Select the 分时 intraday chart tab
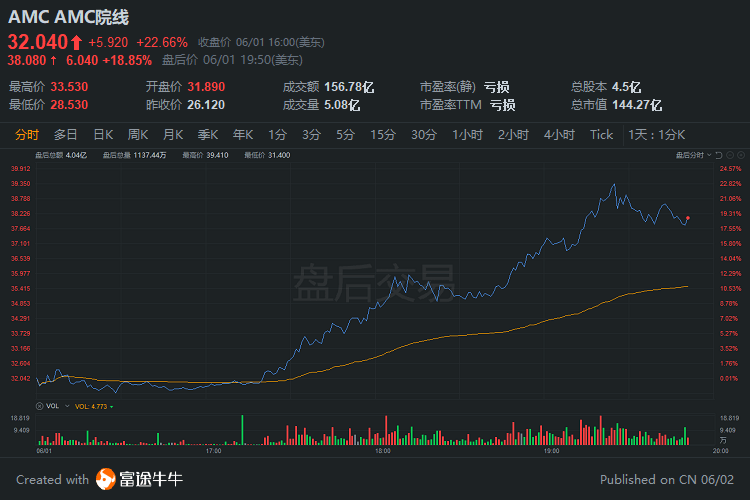This screenshot has height=500, width=750. [27, 135]
